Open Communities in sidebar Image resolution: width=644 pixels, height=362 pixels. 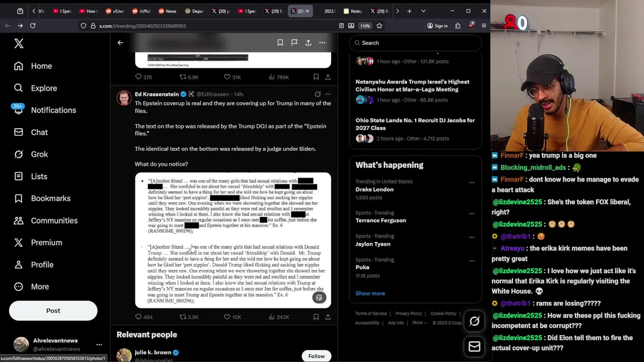pyautogui.click(x=46, y=220)
